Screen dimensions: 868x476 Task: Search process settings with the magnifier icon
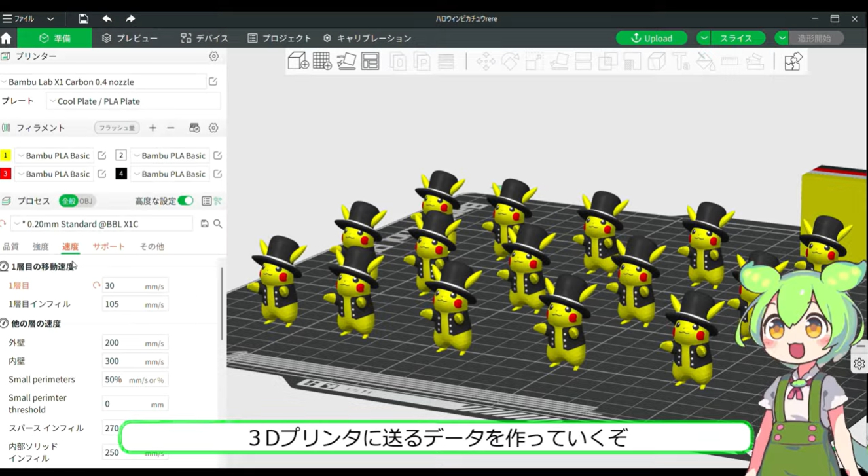[x=217, y=224]
